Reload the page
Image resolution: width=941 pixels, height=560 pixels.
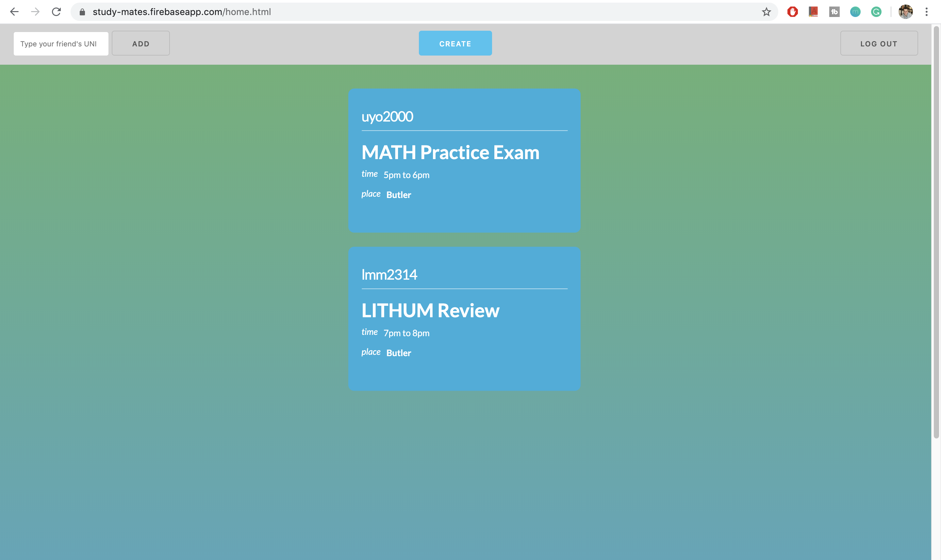tap(56, 12)
